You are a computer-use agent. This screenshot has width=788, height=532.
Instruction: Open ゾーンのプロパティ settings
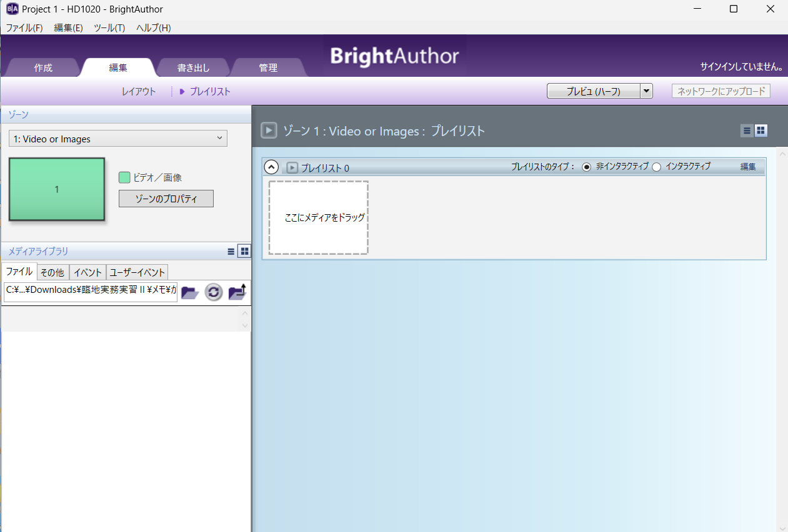(166, 199)
